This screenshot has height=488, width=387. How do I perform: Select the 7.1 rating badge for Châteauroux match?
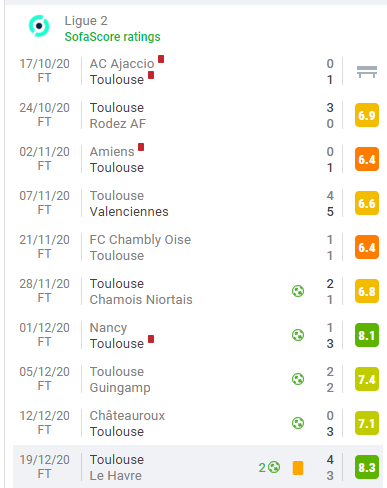pyautogui.click(x=367, y=423)
